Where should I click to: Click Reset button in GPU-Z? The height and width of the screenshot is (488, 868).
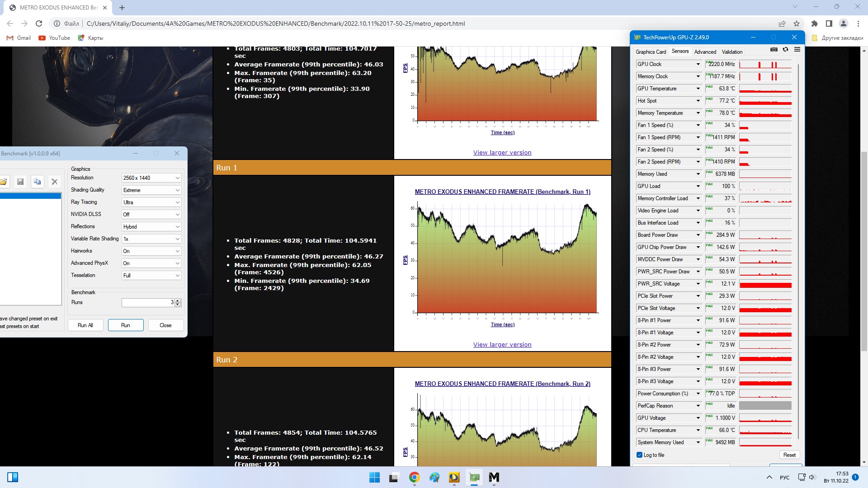(x=789, y=455)
